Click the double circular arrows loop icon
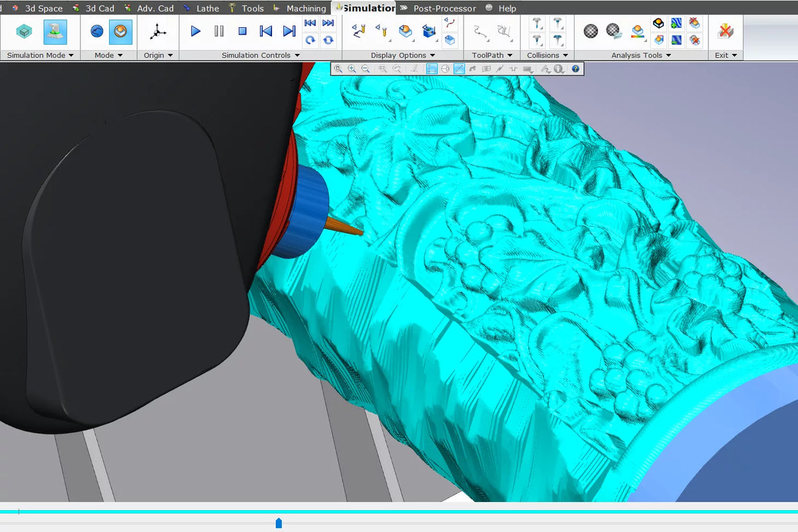This screenshot has height=532, width=798. [x=328, y=40]
